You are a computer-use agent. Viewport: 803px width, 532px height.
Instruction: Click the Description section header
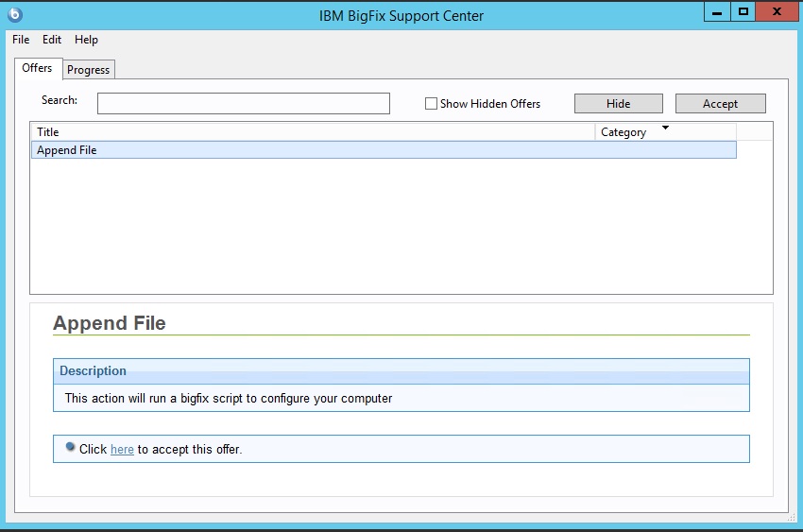(401, 371)
